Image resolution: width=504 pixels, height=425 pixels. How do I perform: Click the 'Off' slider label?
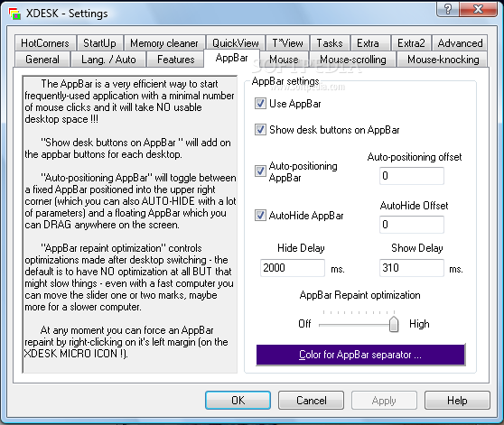304,324
